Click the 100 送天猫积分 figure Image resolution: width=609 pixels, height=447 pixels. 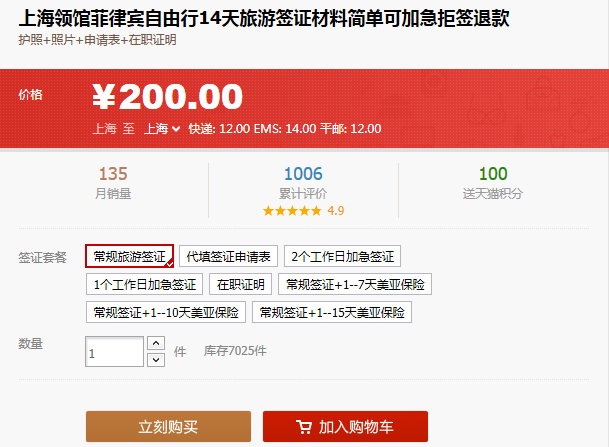pyautogui.click(x=493, y=183)
